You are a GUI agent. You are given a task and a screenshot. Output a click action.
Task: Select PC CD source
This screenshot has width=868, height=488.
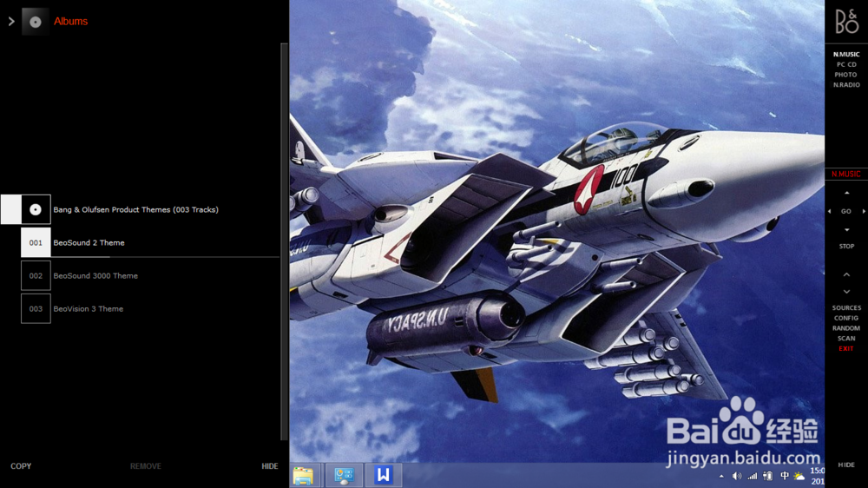(846, 64)
